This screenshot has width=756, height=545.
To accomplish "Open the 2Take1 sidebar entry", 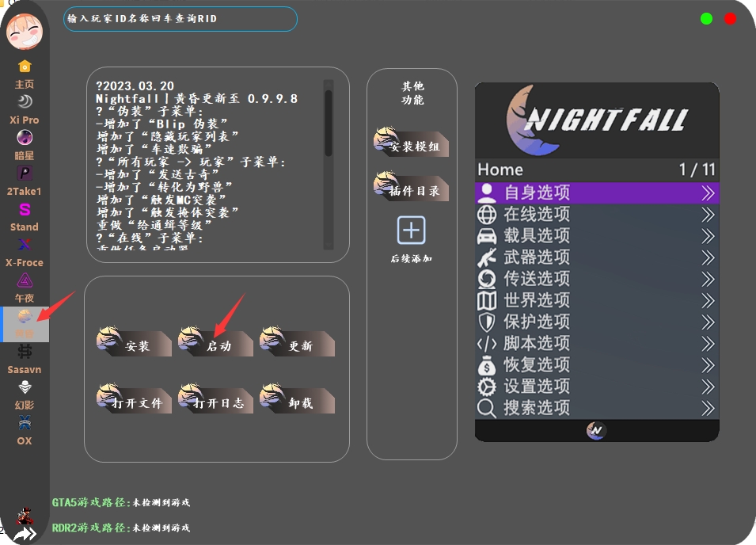I will 25,179.
